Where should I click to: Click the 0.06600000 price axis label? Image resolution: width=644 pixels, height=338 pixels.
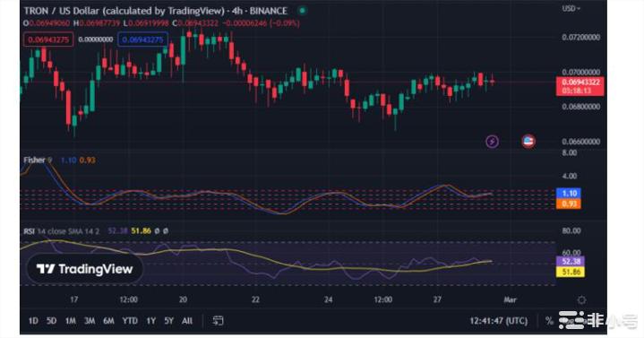pyautogui.click(x=580, y=142)
